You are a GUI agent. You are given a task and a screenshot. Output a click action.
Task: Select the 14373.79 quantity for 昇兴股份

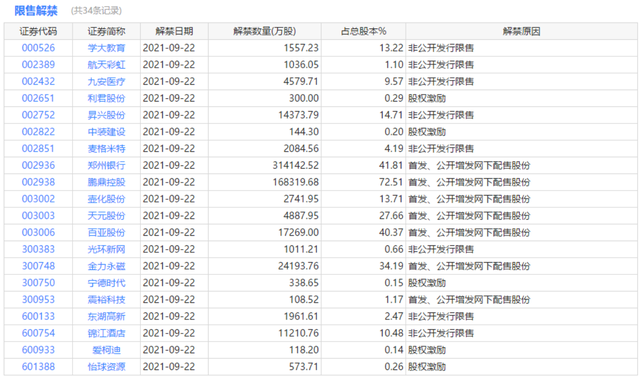[x=298, y=115]
